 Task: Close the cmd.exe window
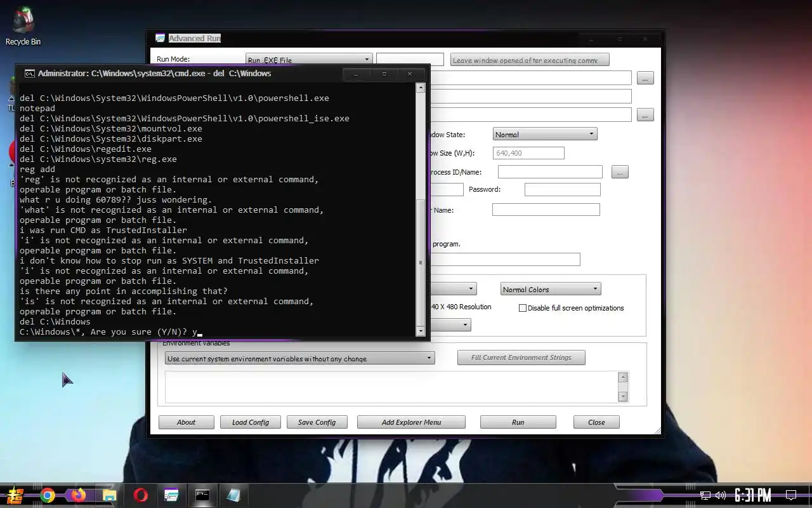click(x=410, y=74)
